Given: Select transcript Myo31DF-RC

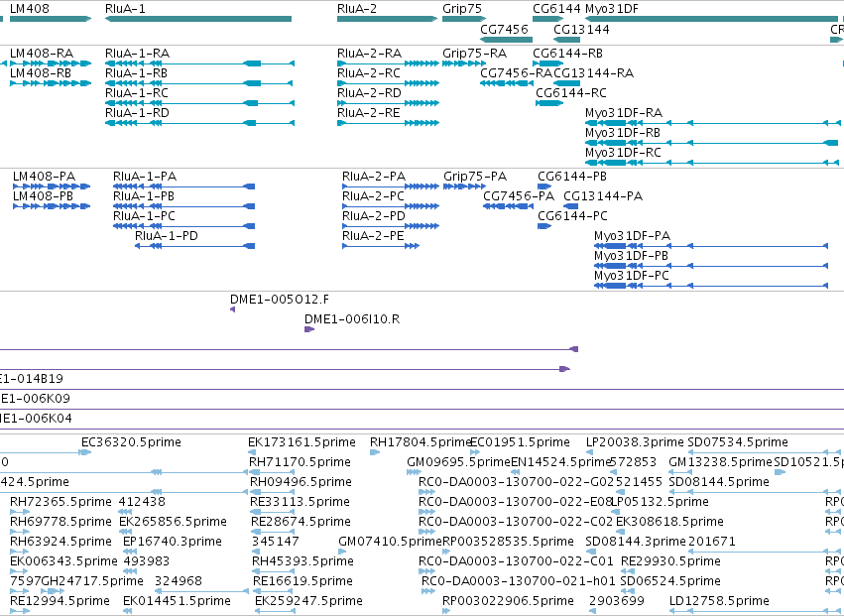Looking at the screenshot, I should tap(711, 163).
